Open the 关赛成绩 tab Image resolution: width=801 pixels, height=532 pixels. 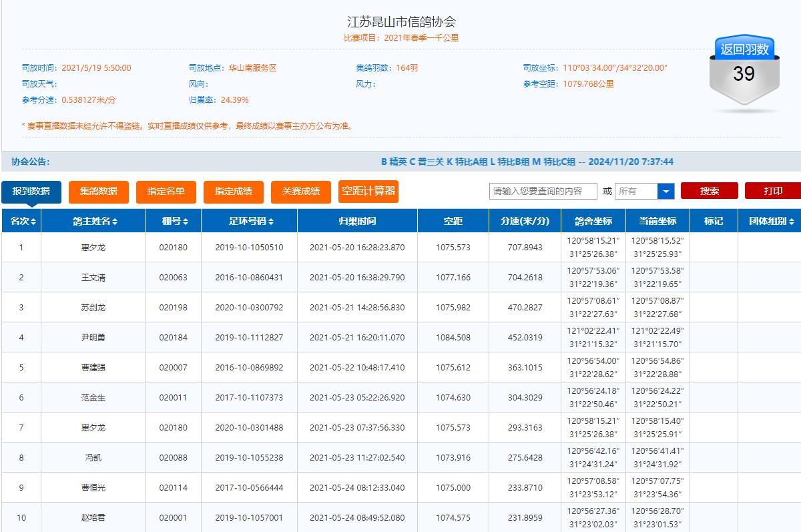coord(300,192)
